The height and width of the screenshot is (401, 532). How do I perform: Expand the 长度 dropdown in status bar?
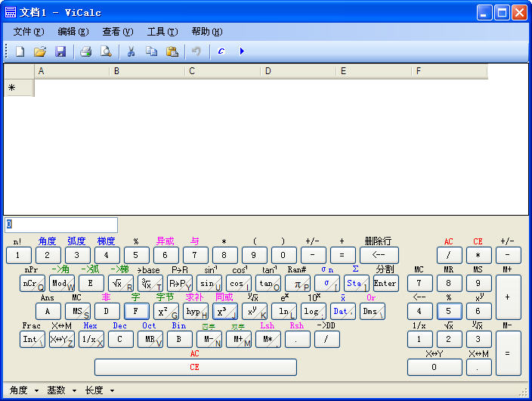99,390
